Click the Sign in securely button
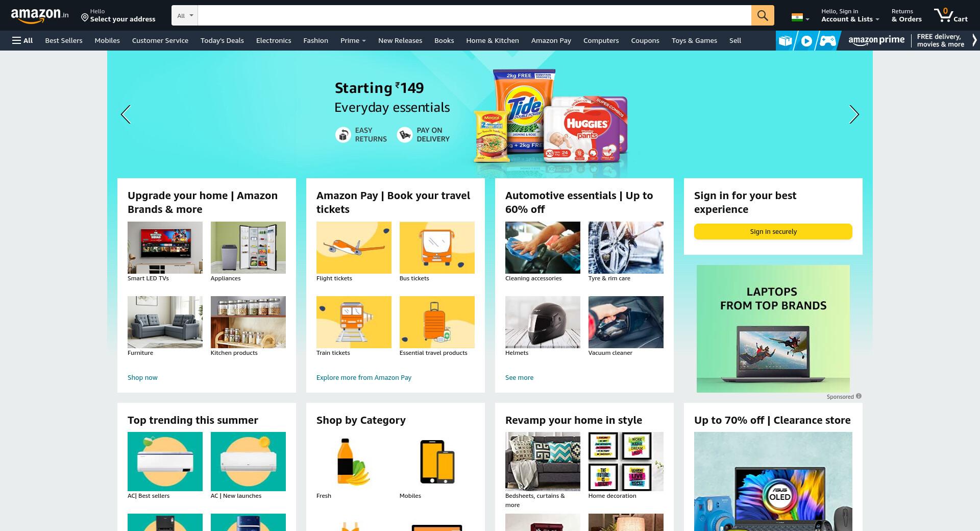 (773, 231)
